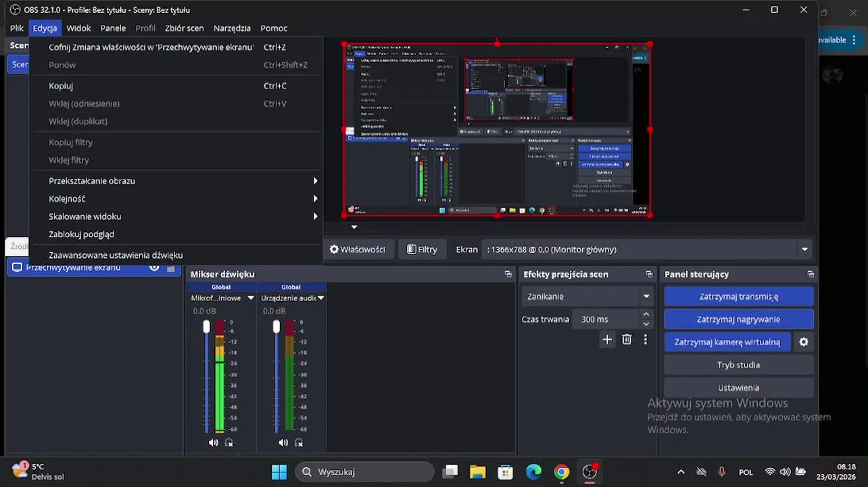Expand Kolejność submenu

click(x=176, y=198)
